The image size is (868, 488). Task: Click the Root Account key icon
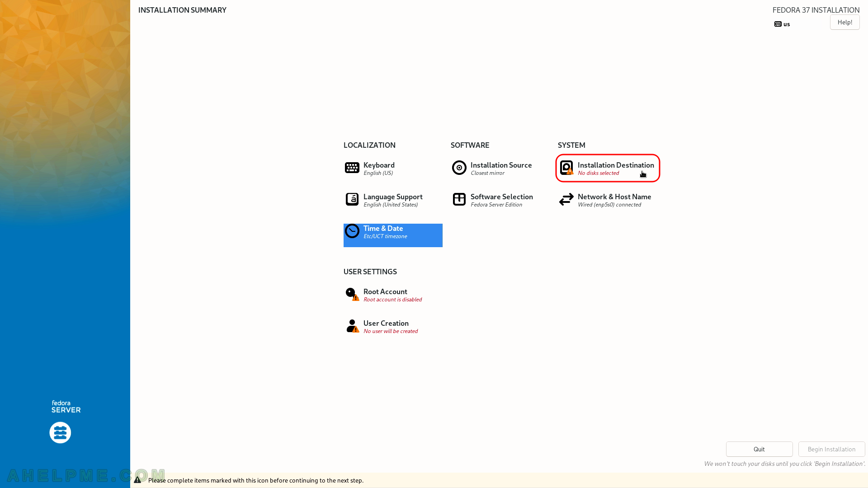[x=352, y=294]
